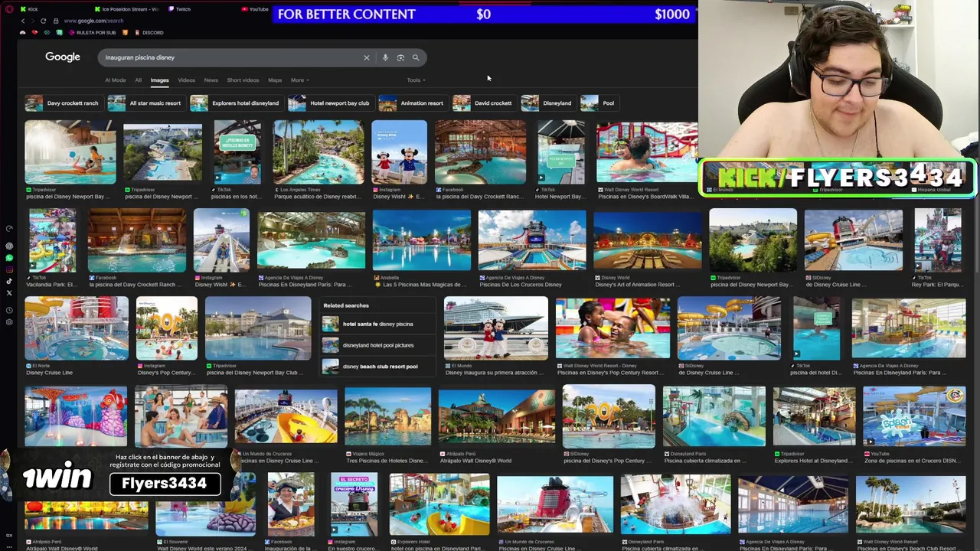Go back to the previous page
This screenshot has height=551, width=980.
click(x=22, y=21)
